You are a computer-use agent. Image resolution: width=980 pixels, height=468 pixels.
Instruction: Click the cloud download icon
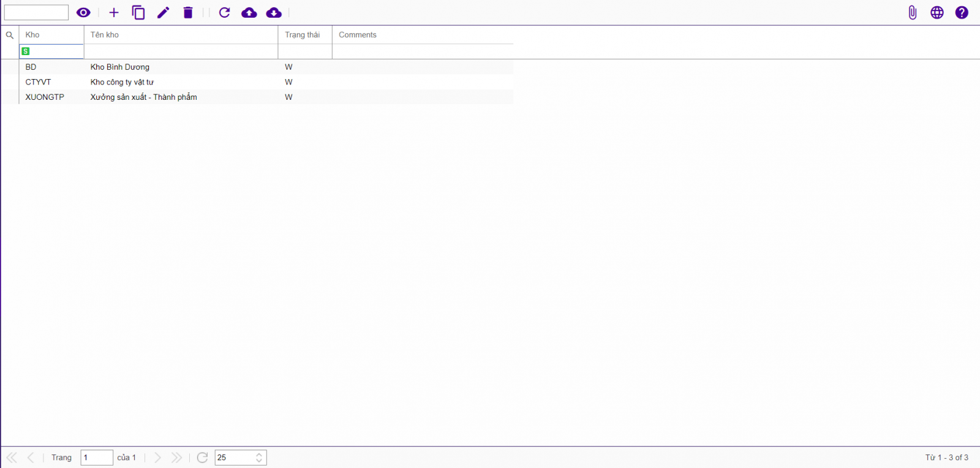coord(274,12)
